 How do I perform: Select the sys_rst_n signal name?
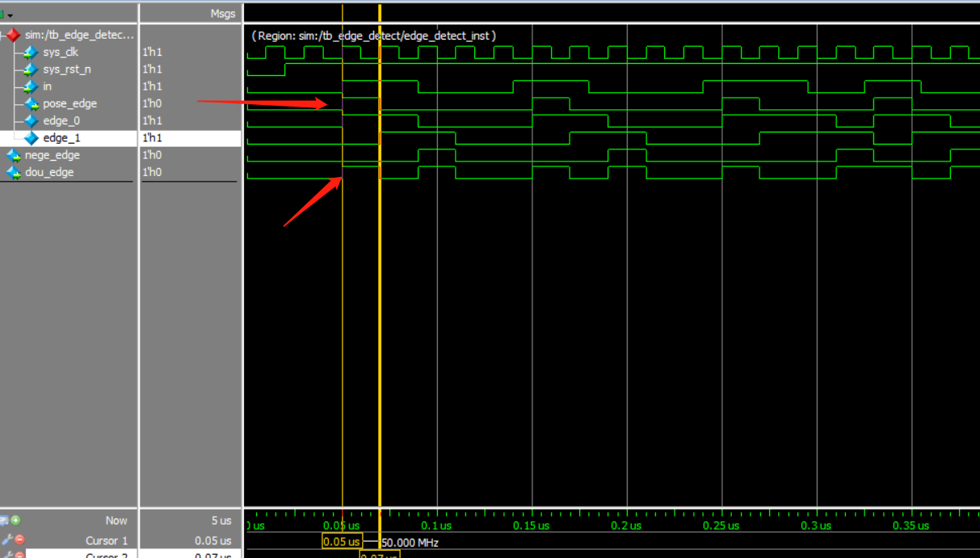67,69
